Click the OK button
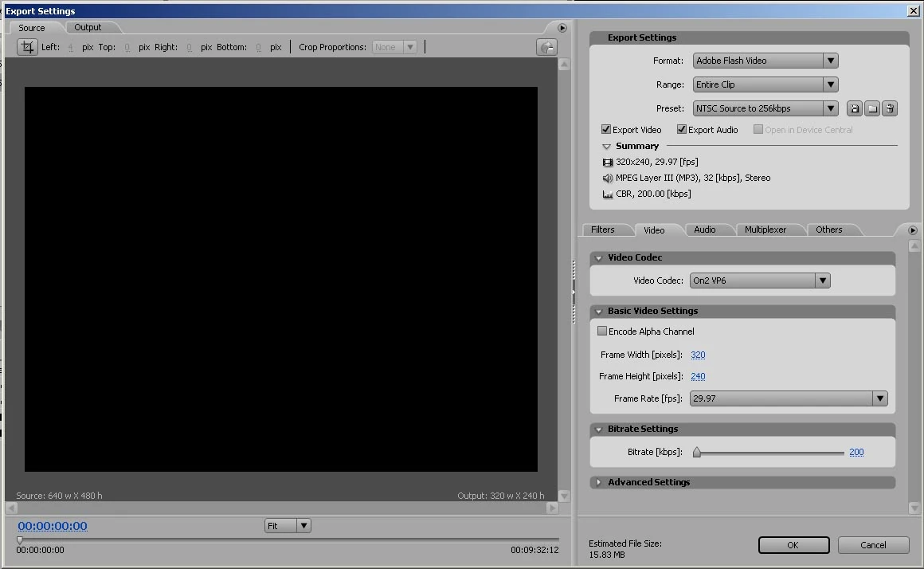 (x=793, y=545)
